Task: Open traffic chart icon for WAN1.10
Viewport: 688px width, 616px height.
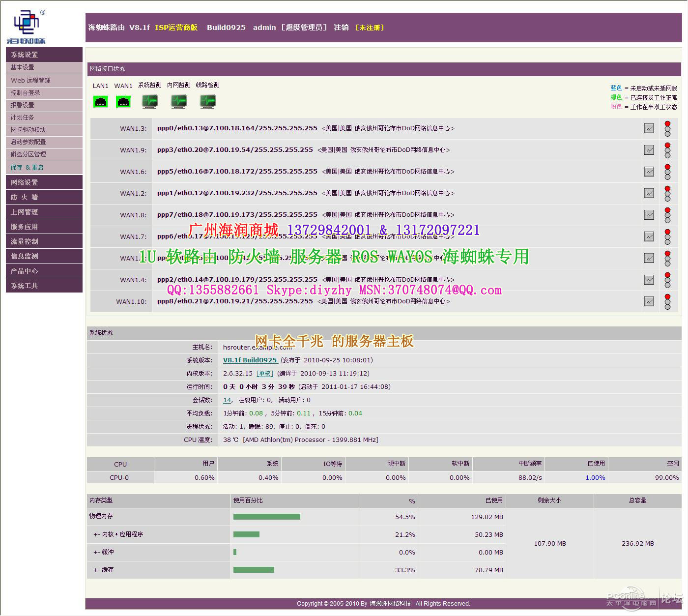Action: 649,301
